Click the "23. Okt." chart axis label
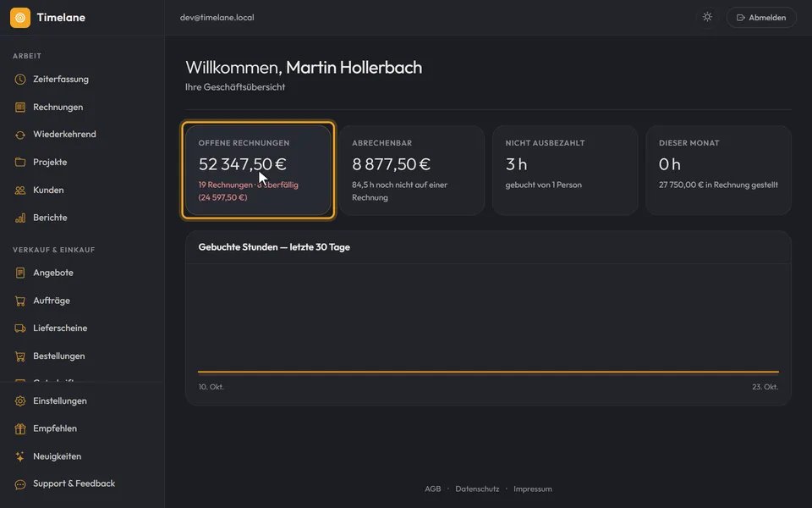 pyautogui.click(x=765, y=387)
